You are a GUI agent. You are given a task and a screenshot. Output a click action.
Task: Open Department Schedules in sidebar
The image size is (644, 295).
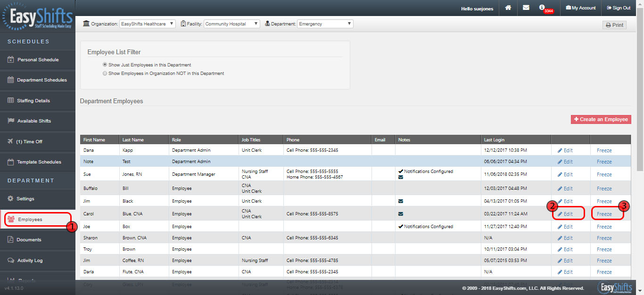point(38,80)
